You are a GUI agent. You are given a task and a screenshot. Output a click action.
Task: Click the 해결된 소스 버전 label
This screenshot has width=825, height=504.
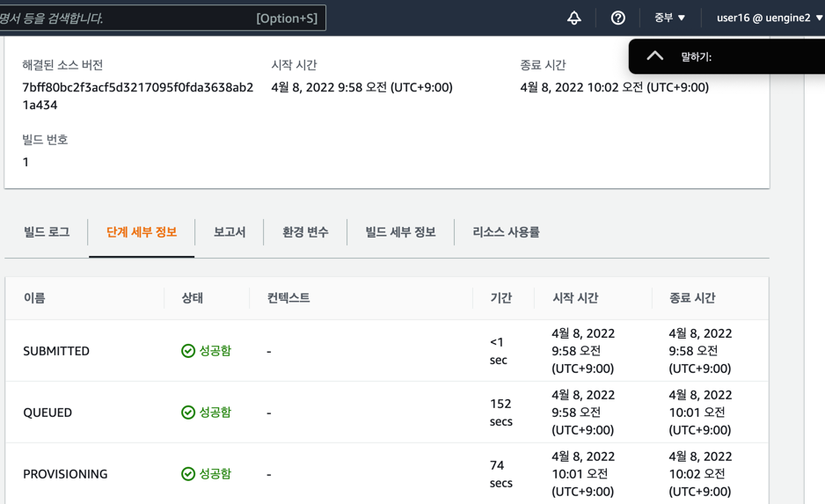point(62,65)
